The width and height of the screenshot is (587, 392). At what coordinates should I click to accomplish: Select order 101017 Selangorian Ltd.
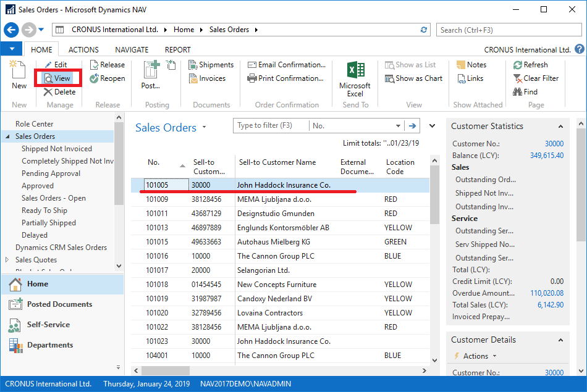pyautogui.click(x=280, y=270)
